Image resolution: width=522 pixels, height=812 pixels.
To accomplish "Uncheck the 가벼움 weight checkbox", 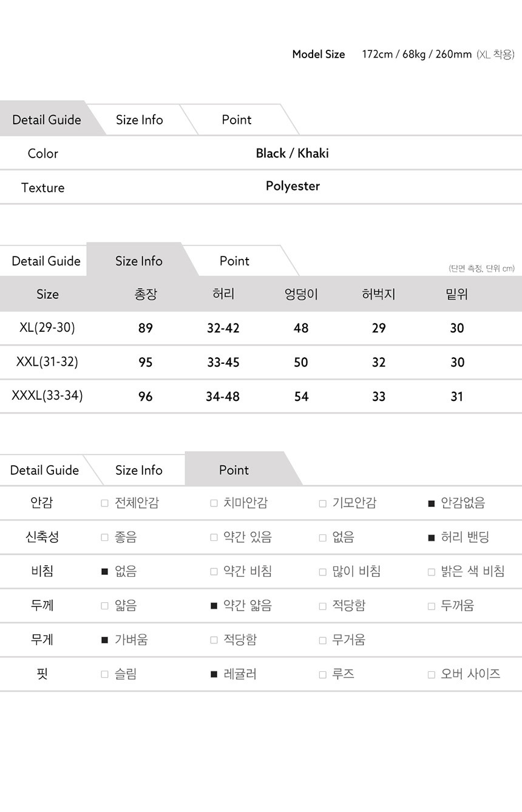I will (x=105, y=640).
